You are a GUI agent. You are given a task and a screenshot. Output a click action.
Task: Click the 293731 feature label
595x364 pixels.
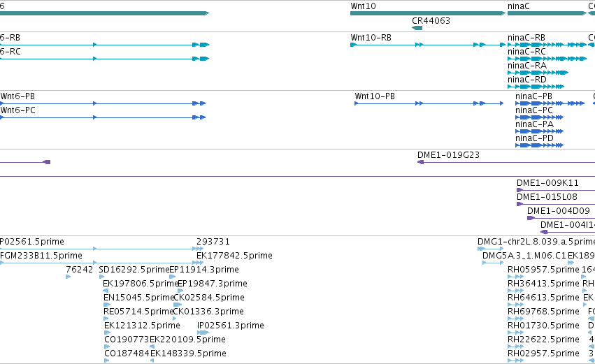(x=213, y=242)
